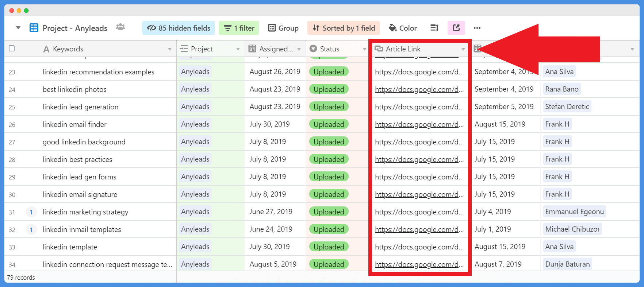Select row number 27
Screen dimensions: 644x287
pyautogui.click(x=12, y=142)
